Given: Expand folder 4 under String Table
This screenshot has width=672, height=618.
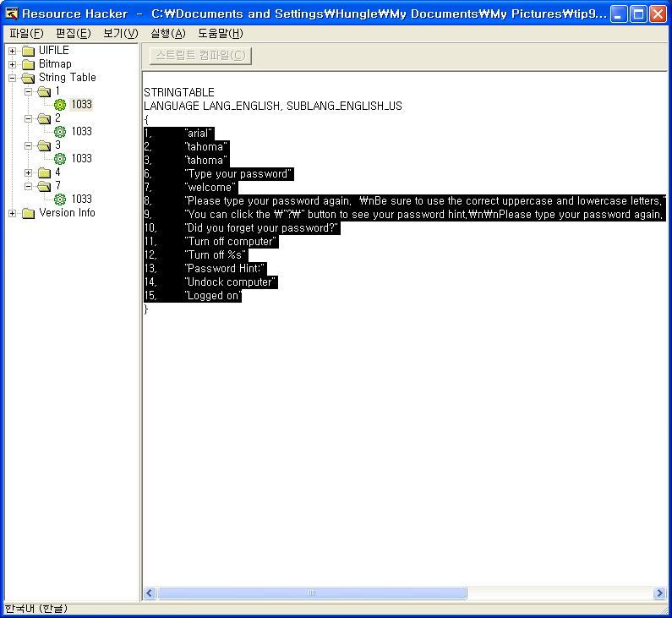Looking at the screenshot, I should tap(29, 172).
